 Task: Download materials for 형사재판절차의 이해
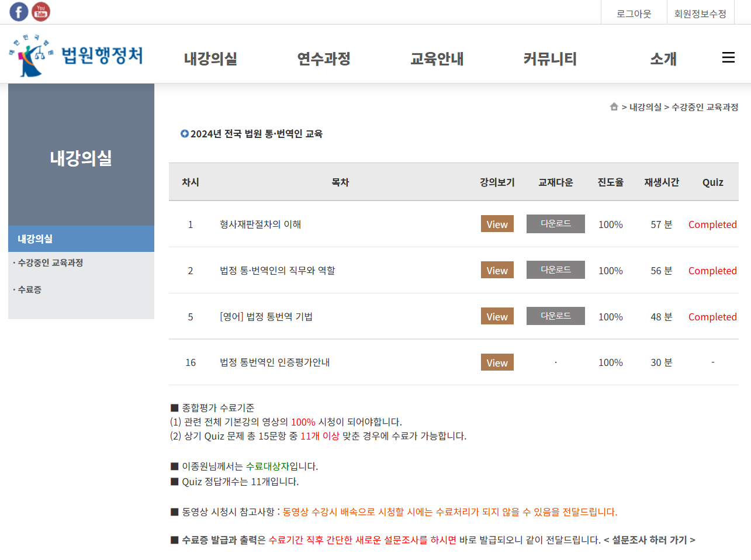[555, 224]
